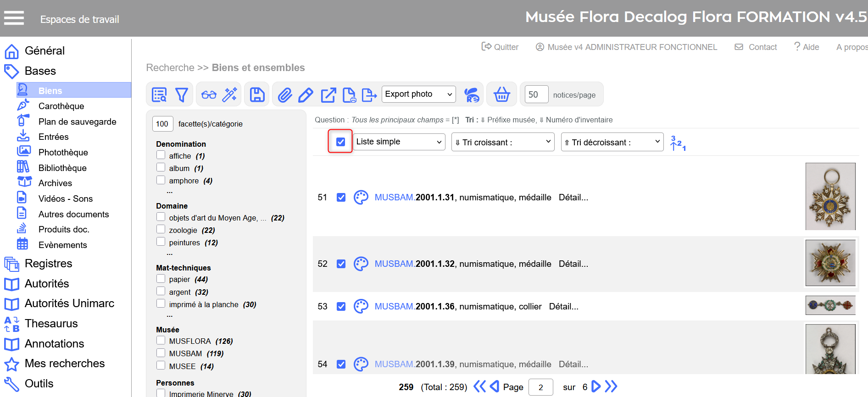Viewport: 868px width, 397px height.
Task: Click the basket icon in toolbar
Action: [501, 95]
